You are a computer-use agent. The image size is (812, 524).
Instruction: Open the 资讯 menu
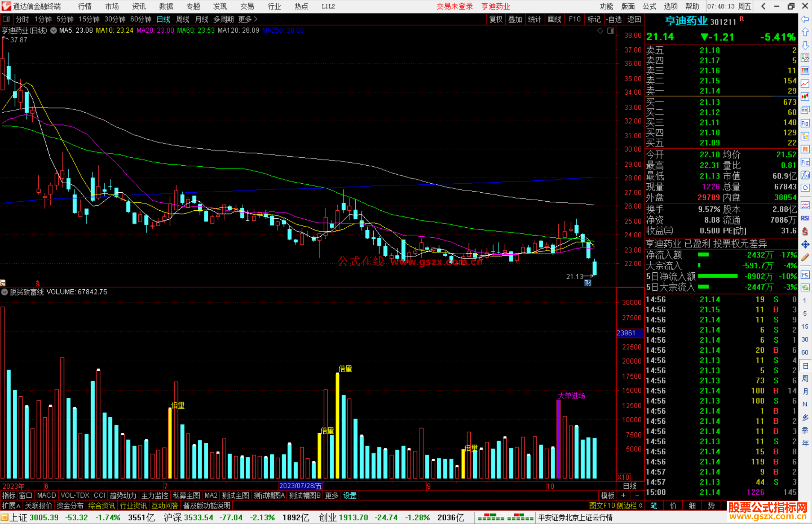(x=139, y=6)
